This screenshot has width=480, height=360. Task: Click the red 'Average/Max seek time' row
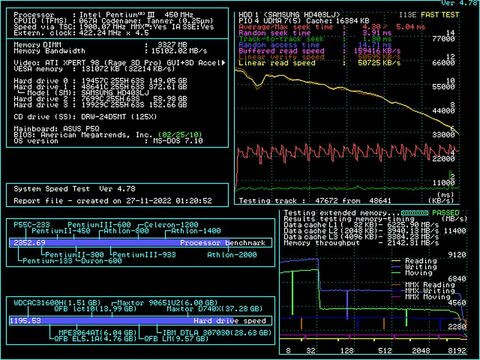pos(332,27)
